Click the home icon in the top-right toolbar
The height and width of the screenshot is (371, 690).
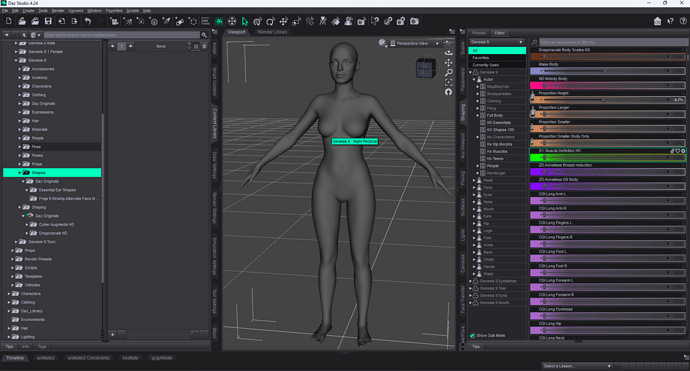[657, 21]
